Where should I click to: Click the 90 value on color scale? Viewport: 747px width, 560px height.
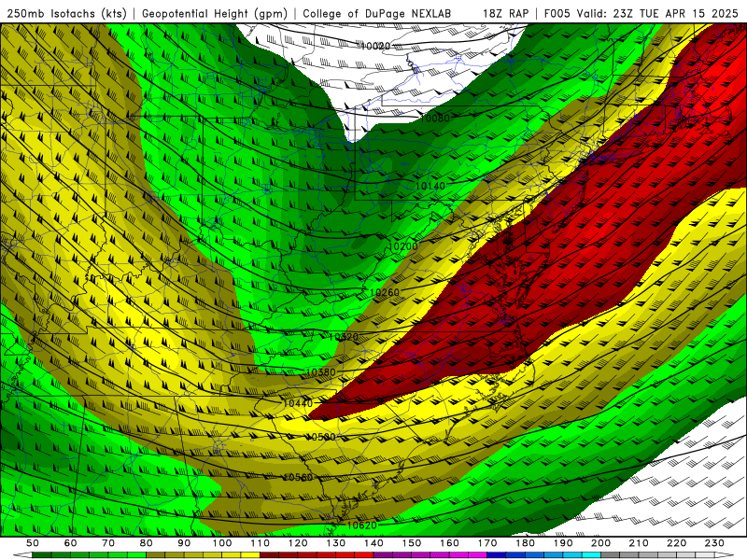click(184, 543)
